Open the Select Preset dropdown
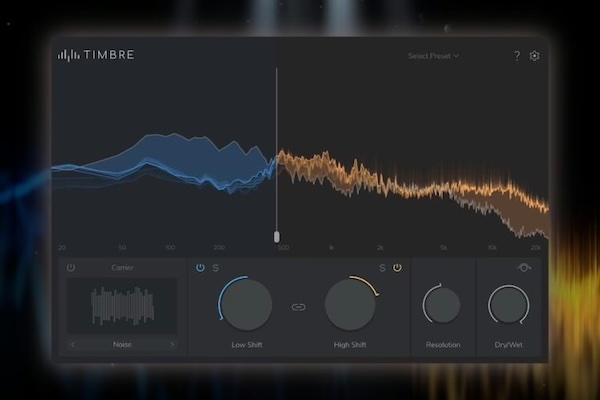This screenshot has width=600, height=400. click(433, 56)
